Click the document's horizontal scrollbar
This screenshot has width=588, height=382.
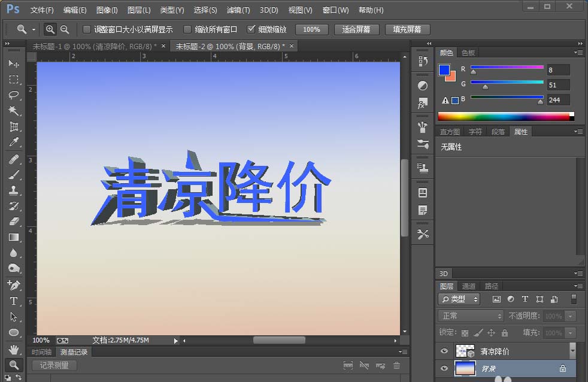click(x=278, y=339)
